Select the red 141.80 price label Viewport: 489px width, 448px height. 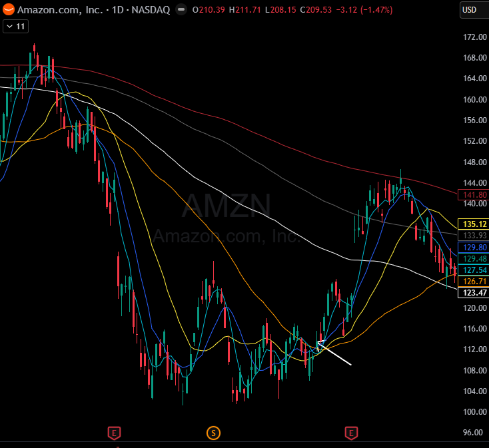click(x=474, y=195)
